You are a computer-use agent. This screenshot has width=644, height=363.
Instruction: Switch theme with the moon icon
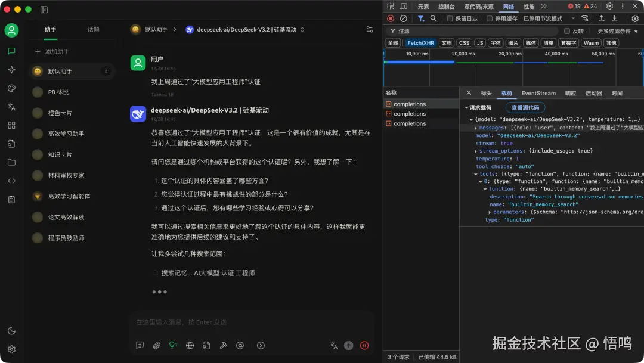point(11,331)
